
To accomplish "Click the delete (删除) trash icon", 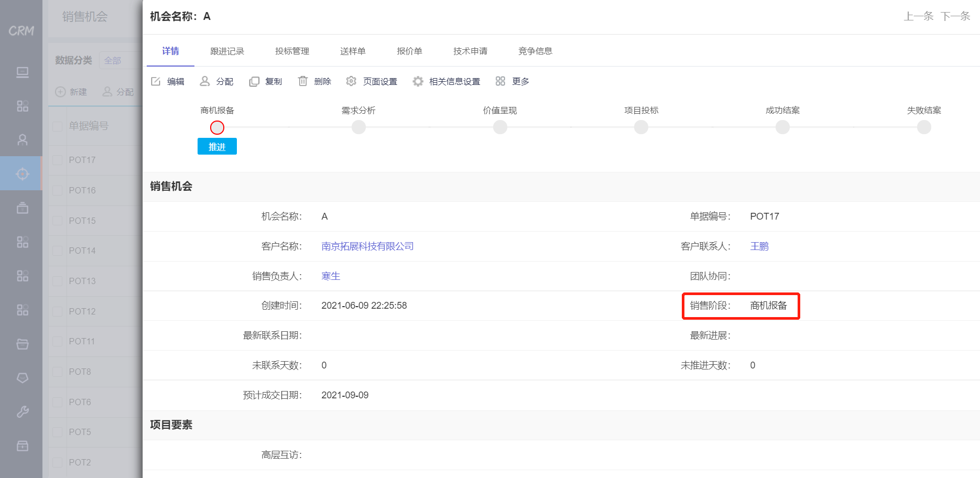I will tap(303, 81).
